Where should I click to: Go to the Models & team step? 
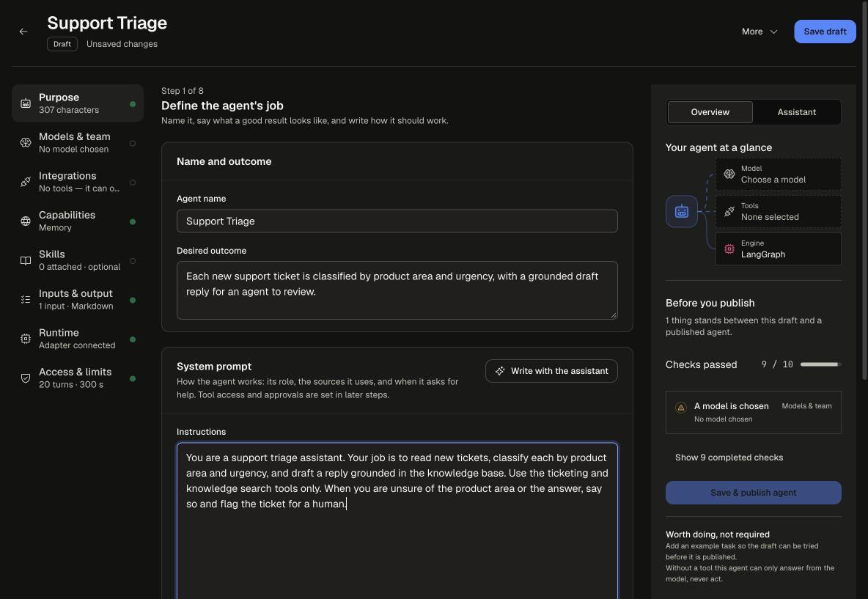[78, 143]
